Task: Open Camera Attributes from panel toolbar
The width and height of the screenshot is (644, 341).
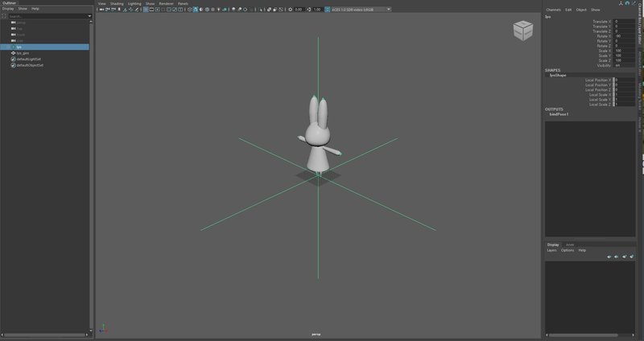Action: 113,9
